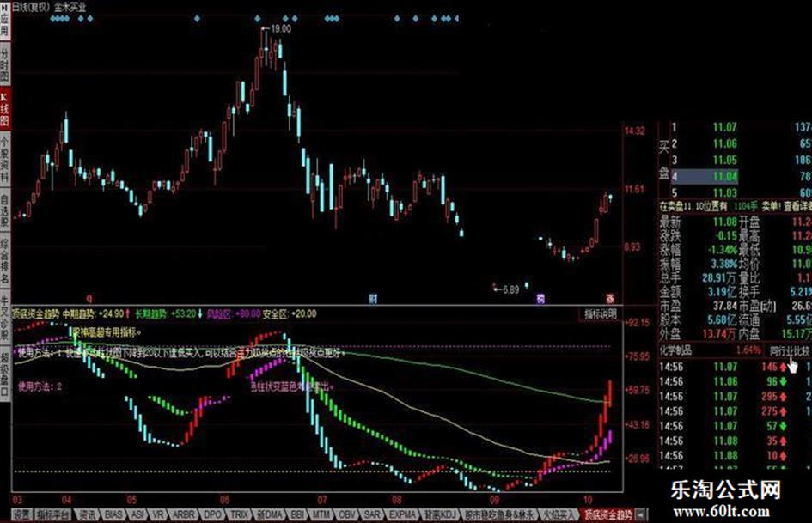
Task: Click the 财 marker on chart bottom
Action: point(373,298)
